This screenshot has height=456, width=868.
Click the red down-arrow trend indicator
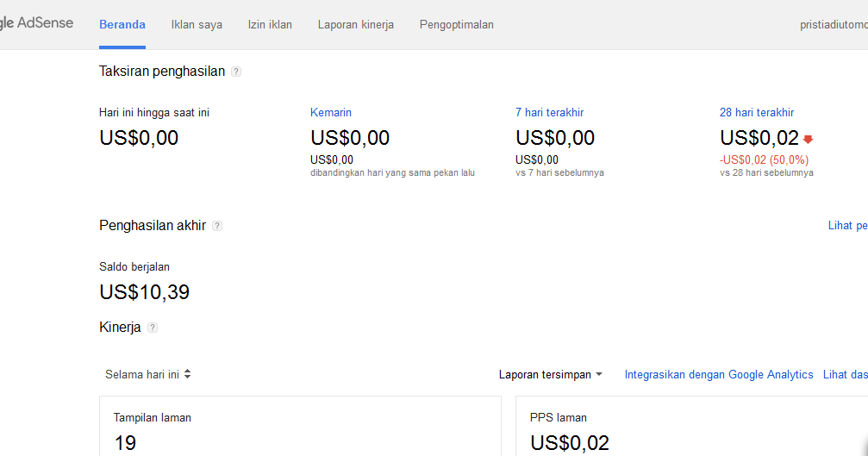809,140
